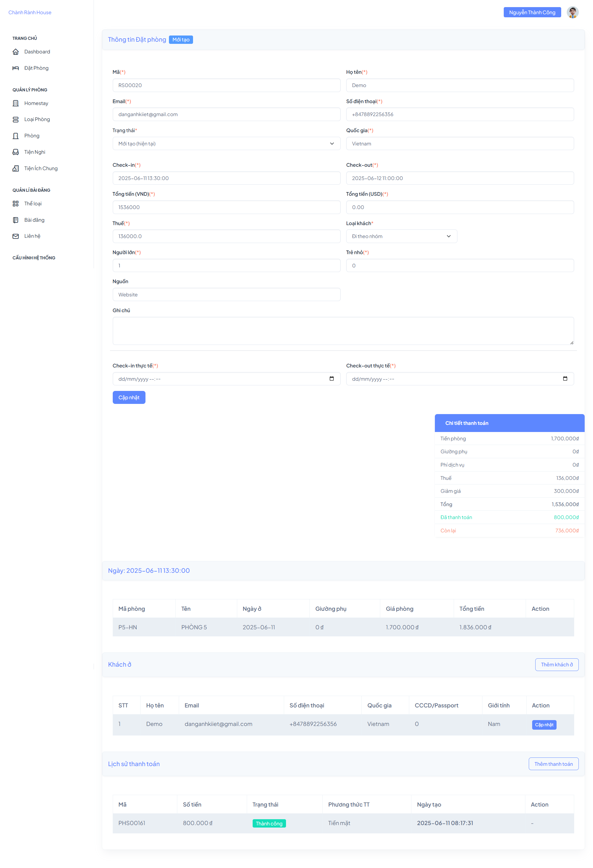593x868 pixels.
Task: Click the Thêm khách ở button
Action: point(557,665)
